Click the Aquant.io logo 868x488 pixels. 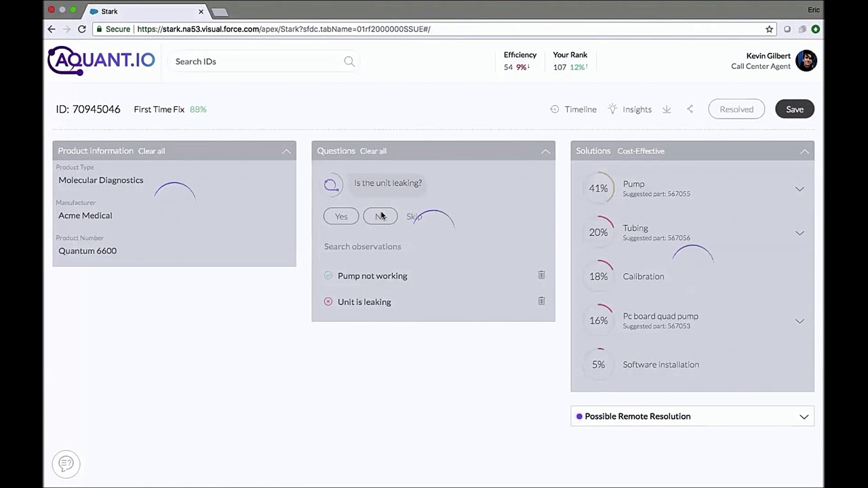(x=102, y=60)
